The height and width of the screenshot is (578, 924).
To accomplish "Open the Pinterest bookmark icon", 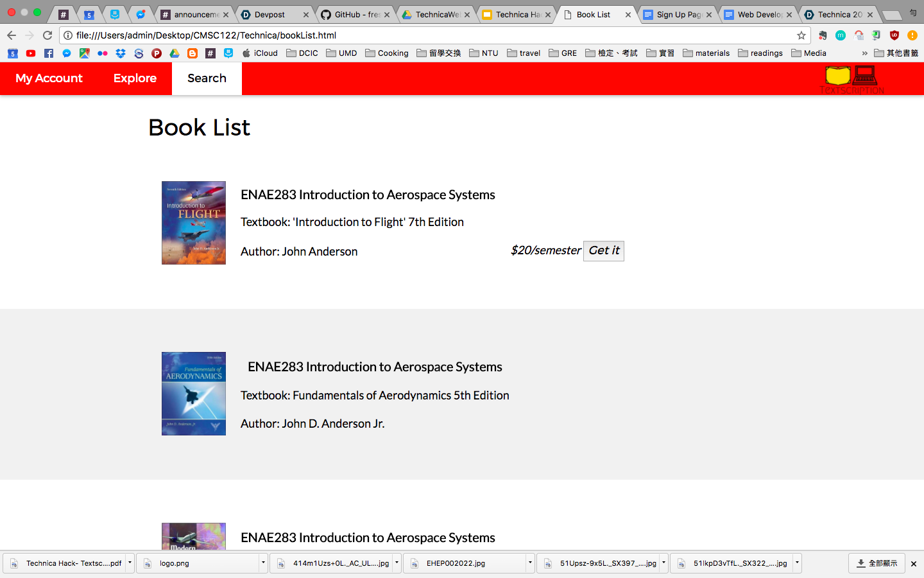I will pyautogui.click(x=157, y=53).
